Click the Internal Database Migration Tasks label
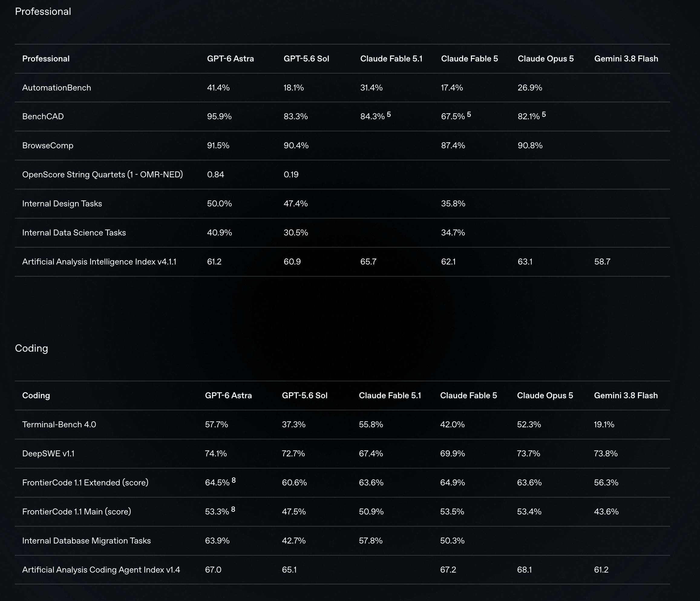 pyautogui.click(x=87, y=540)
